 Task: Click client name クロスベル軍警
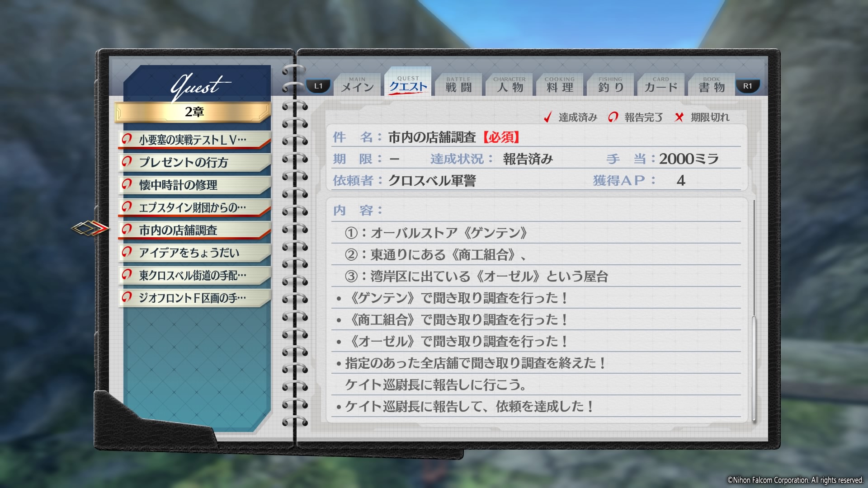pos(432,180)
